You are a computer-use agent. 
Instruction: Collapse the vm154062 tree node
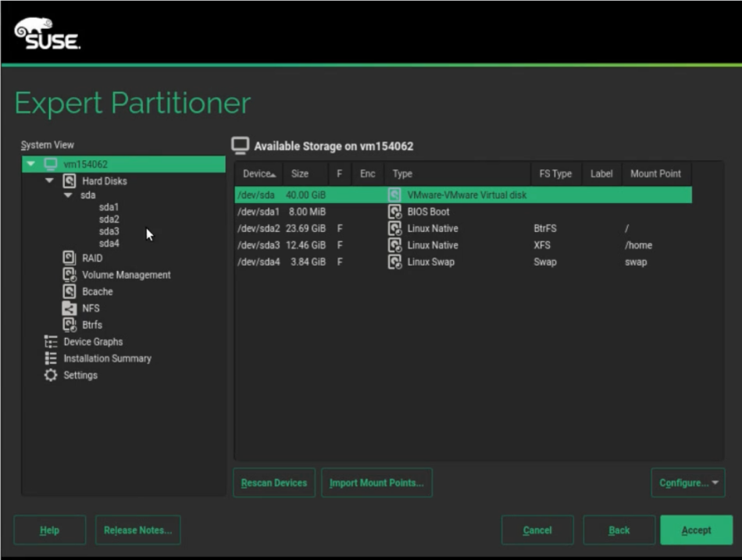30,164
